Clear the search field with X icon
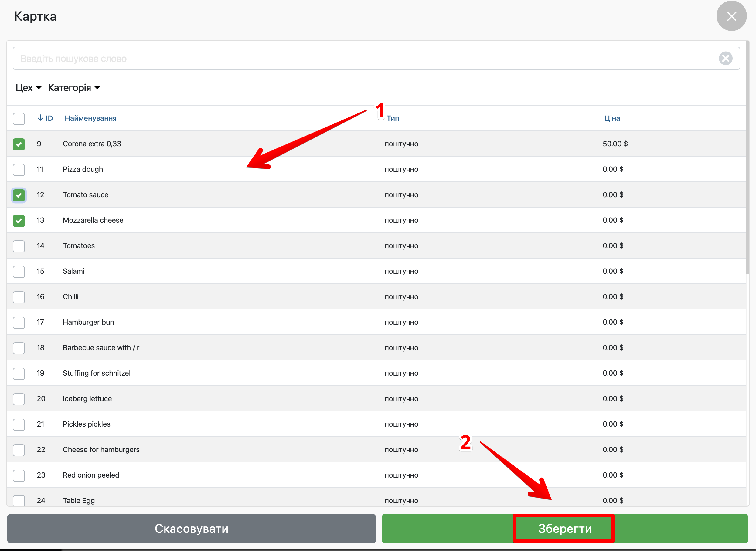Image resolution: width=756 pixels, height=551 pixels. [725, 58]
